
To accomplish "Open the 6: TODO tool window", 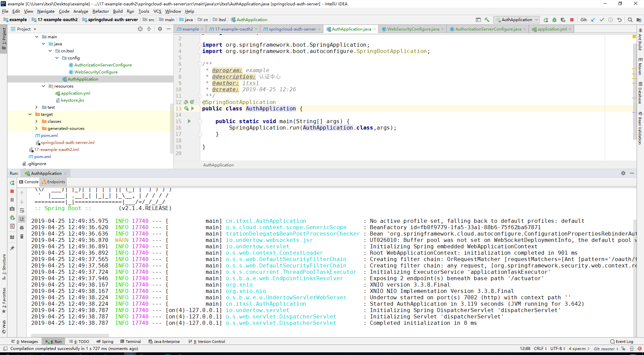I will pos(79,342).
